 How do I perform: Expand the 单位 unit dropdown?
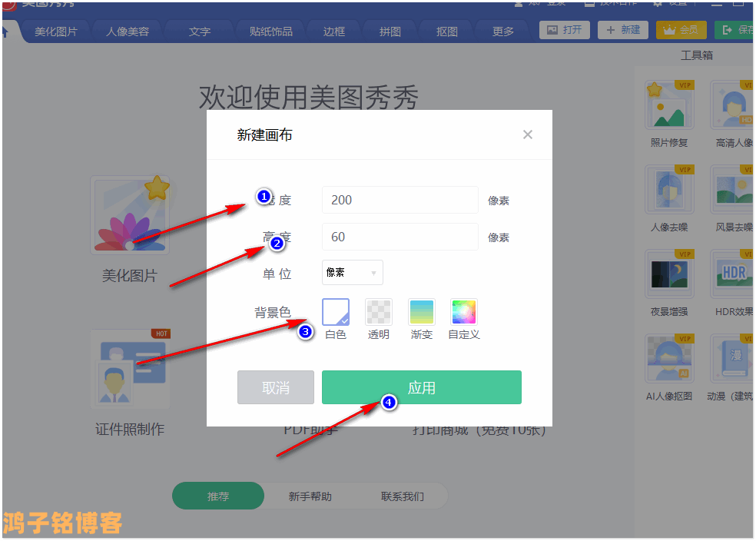point(353,272)
